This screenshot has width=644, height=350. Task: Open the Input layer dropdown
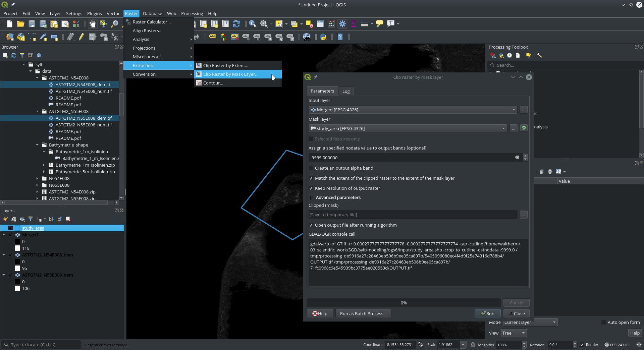tap(413, 110)
